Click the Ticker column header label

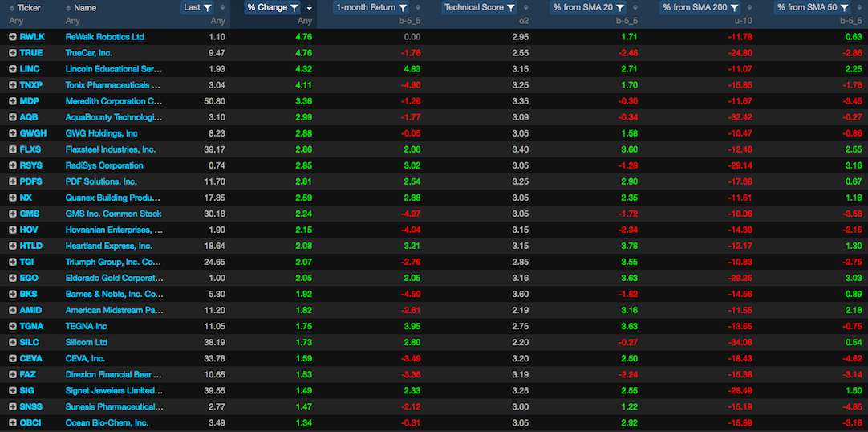point(30,8)
